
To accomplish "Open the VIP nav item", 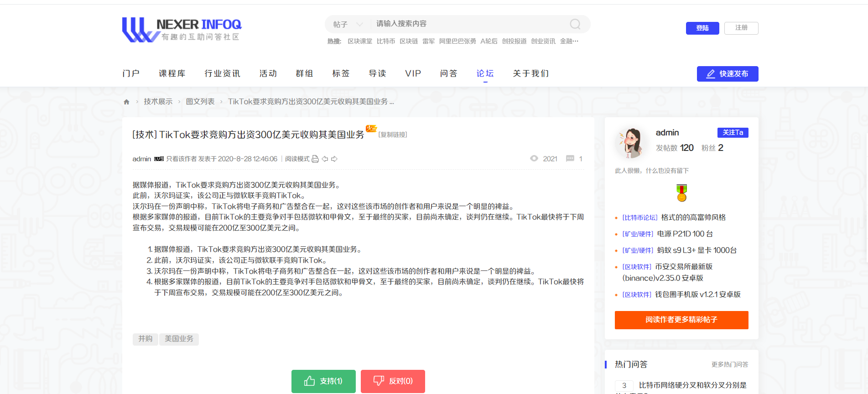I will tap(413, 73).
